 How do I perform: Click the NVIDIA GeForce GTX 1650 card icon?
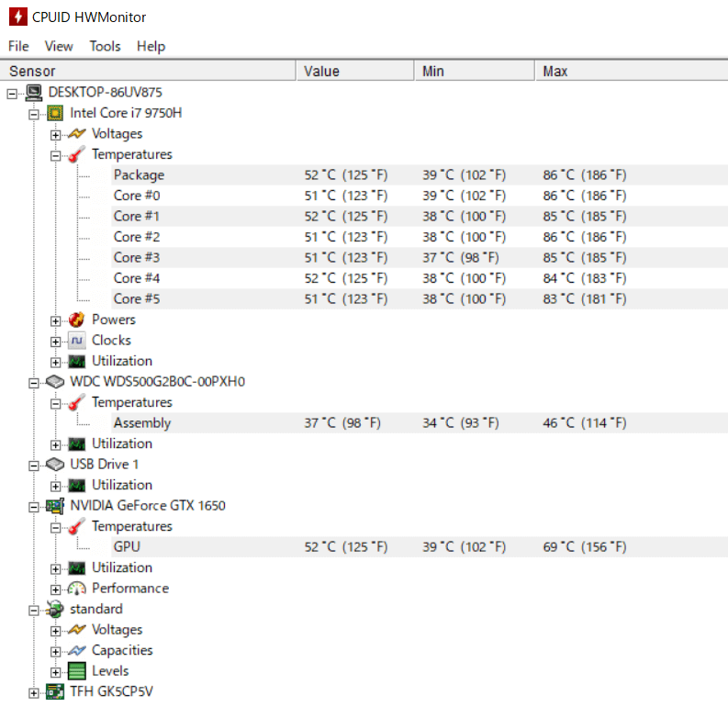pos(55,506)
